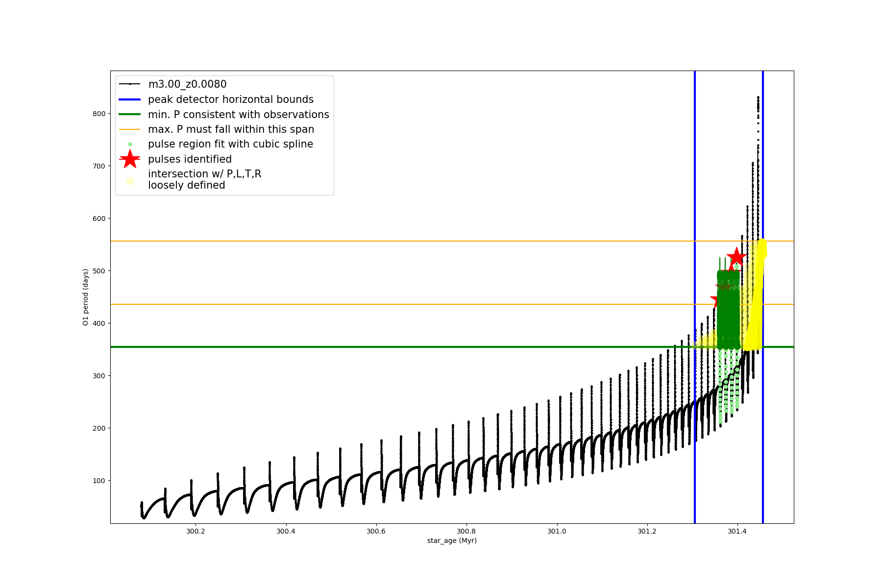Image resolution: width=882 pixels, height=588 pixels.
Task: Click the pale yellow dot legend marker
Action: 130,181
